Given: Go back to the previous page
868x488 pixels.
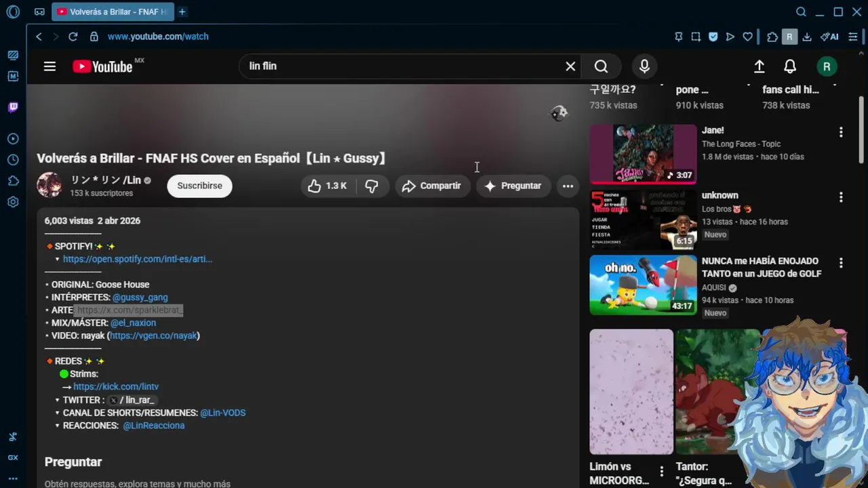Looking at the screenshot, I should [39, 37].
